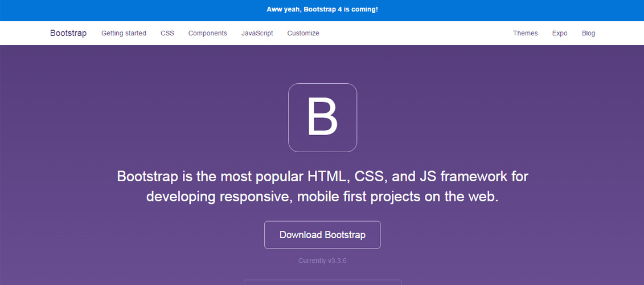Viewport: 644px width, 285px height.
Task: Open the Blog link
Action: [x=588, y=33]
